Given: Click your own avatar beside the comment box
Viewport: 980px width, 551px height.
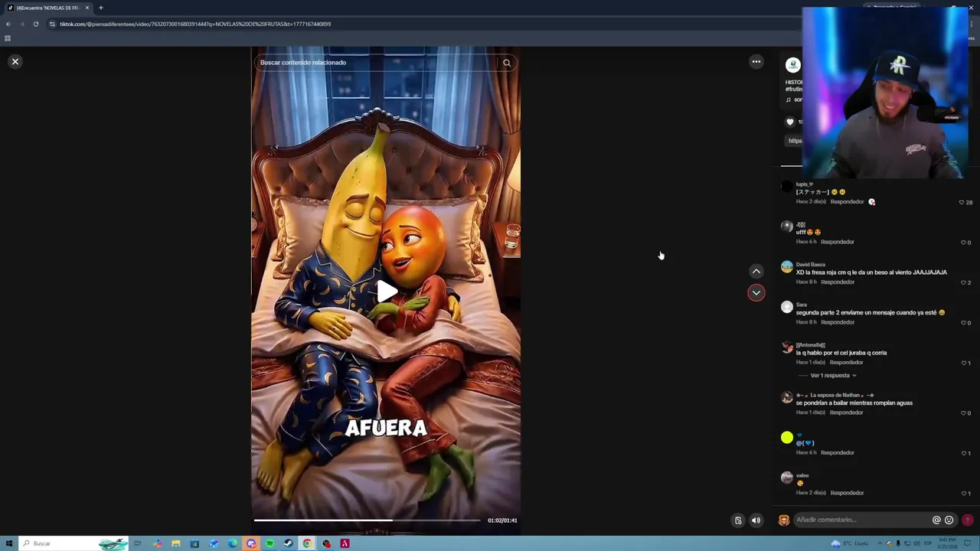Looking at the screenshot, I should click(x=784, y=520).
